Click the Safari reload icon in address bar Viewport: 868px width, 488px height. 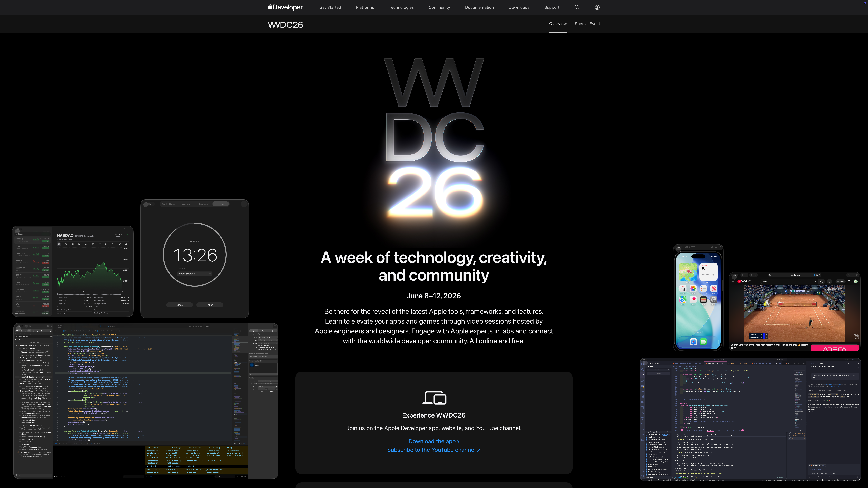[820, 275]
